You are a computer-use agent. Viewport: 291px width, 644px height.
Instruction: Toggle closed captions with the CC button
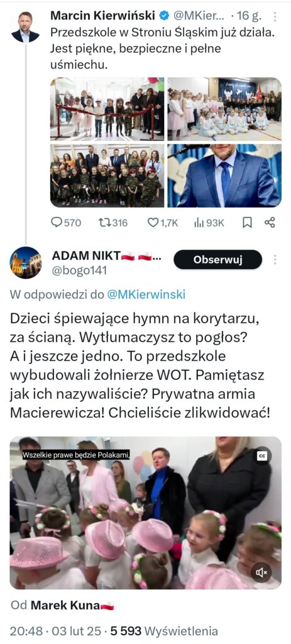261,455
